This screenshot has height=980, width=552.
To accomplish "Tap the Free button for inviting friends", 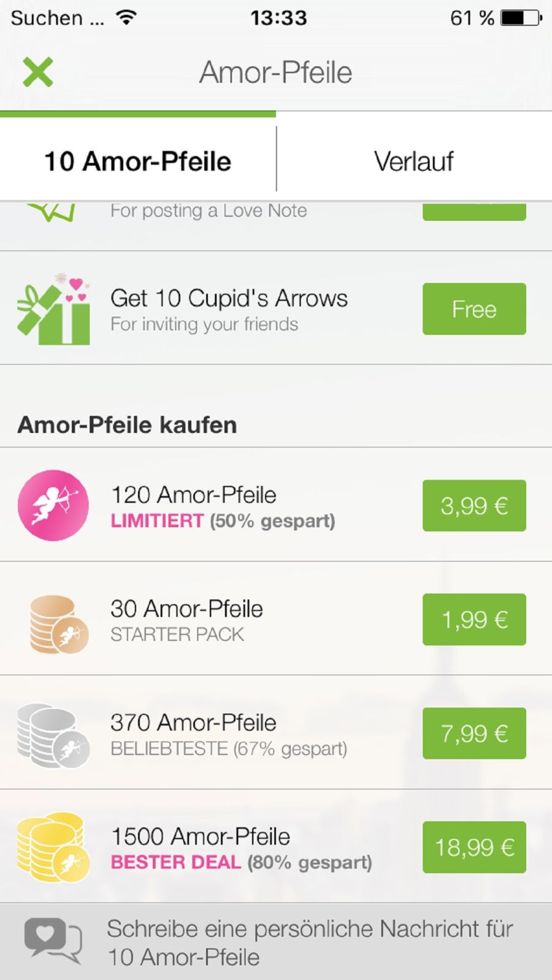I will coord(474,308).
